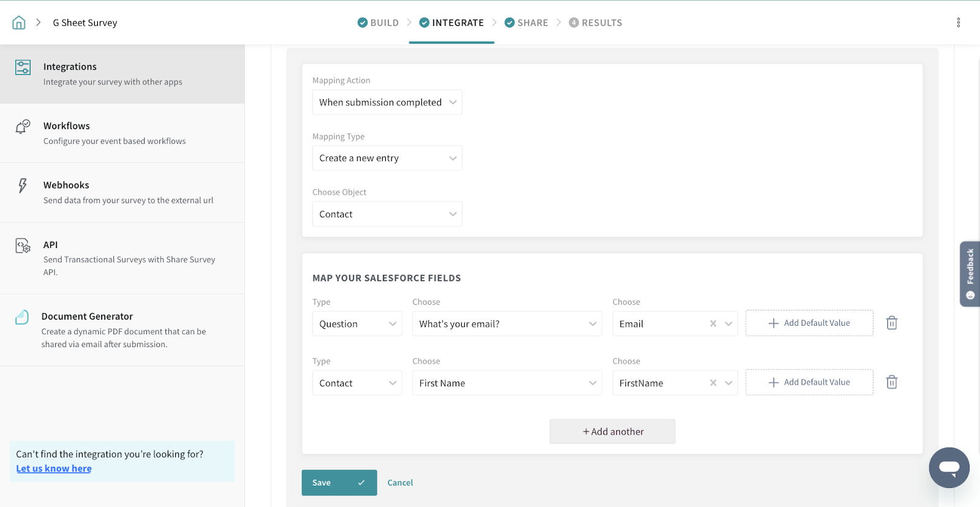
Task: Click the "Let us know here" link
Action: 54,468
